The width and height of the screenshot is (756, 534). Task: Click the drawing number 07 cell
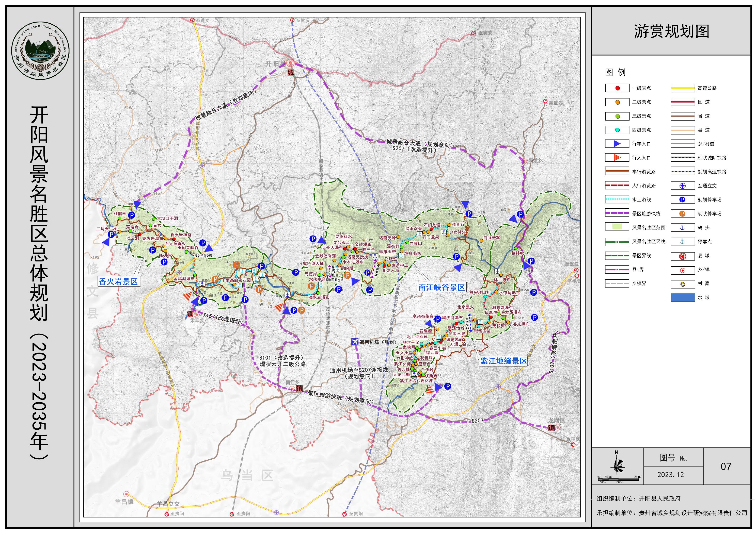click(x=726, y=466)
